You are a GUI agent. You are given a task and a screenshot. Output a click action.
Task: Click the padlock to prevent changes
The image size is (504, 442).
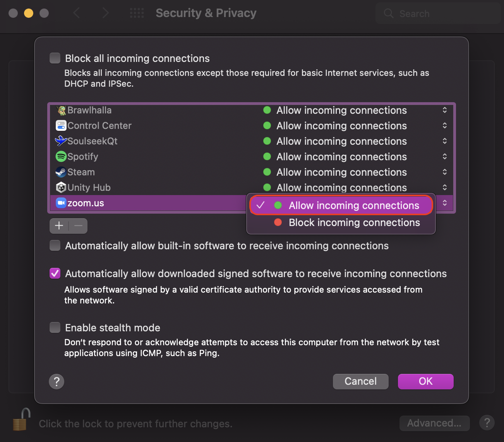coord(21,420)
